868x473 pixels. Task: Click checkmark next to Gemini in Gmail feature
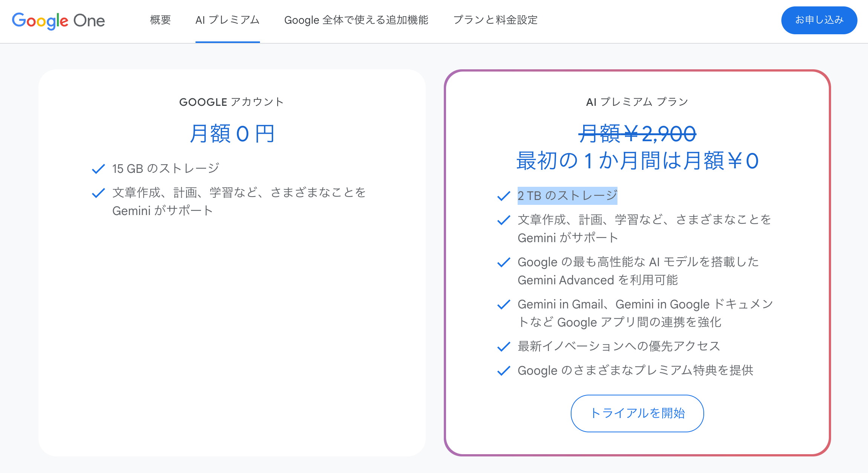[504, 304]
